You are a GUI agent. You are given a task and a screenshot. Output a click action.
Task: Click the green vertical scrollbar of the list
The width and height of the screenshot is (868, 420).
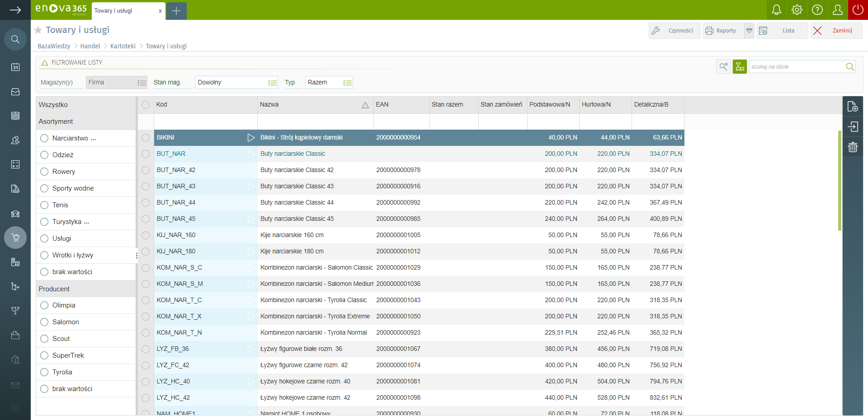(x=840, y=181)
